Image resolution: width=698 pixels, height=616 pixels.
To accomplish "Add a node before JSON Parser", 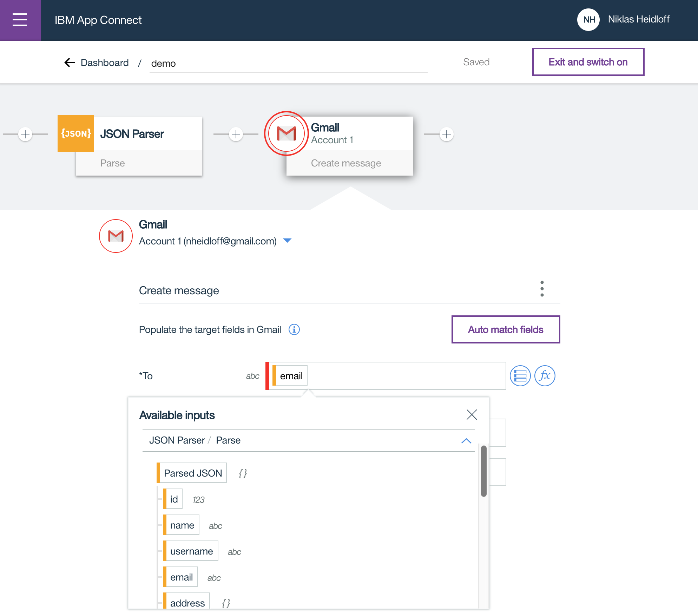I will pos(25,134).
